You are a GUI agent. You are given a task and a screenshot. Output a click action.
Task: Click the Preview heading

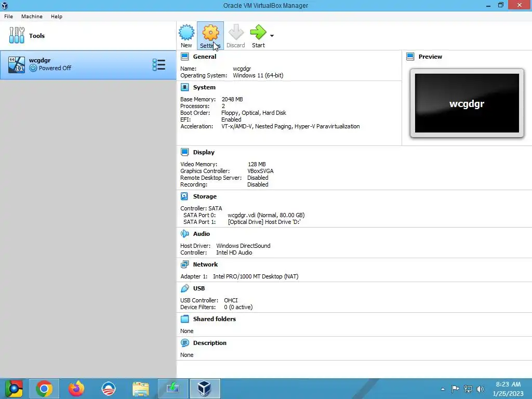click(430, 57)
